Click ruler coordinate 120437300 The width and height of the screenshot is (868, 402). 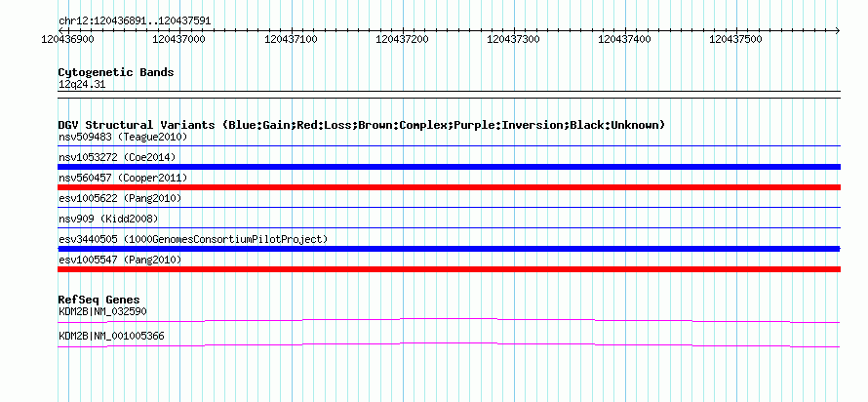[x=513, y=39]
